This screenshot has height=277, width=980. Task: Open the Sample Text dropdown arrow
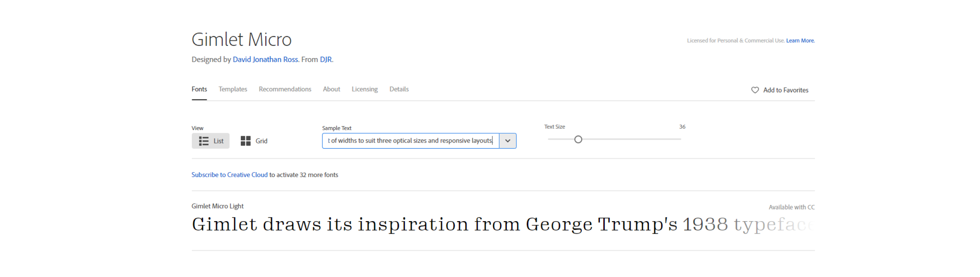click(x=508, y=141)
